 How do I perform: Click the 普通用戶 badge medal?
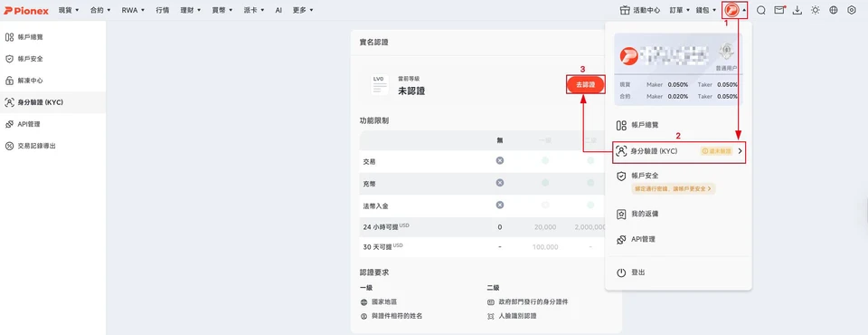(x=727, y=53)
